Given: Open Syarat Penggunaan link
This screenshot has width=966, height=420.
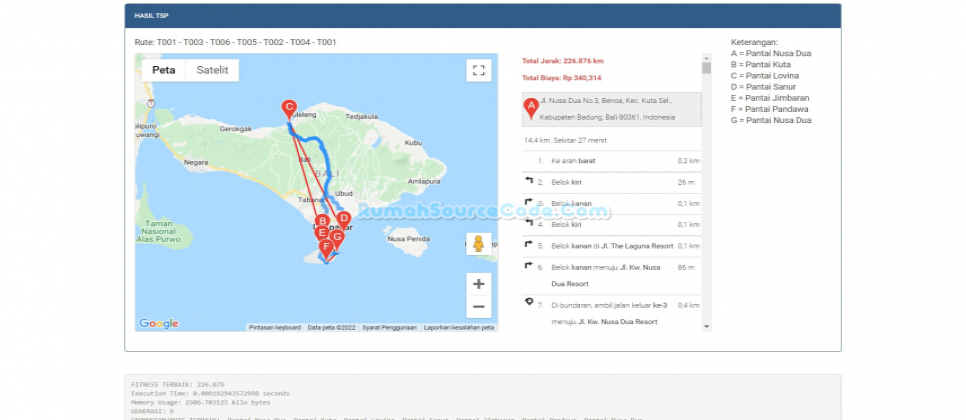Looking at the screenshot, I should (389, 327).
